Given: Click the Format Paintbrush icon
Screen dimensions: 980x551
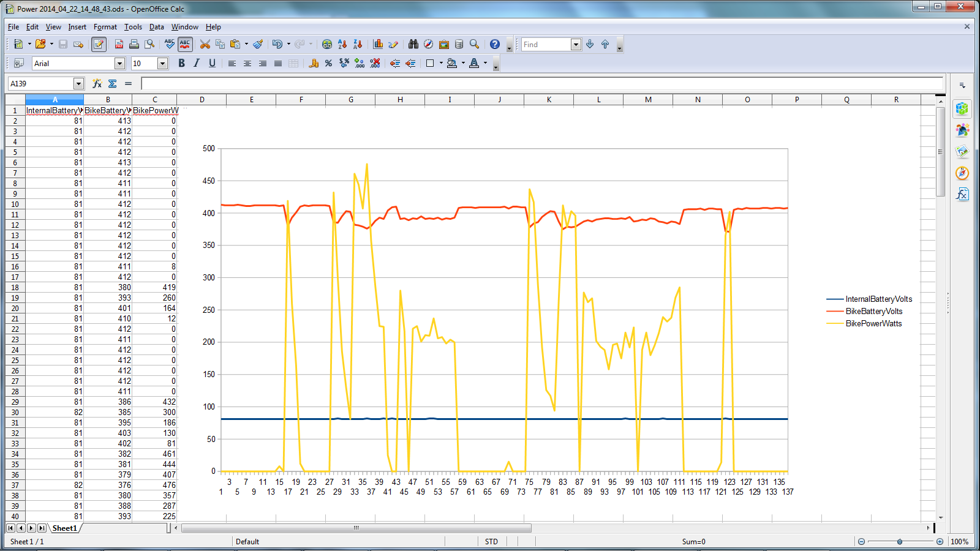Looking at the screenshot, I should [x=258, y=44].
